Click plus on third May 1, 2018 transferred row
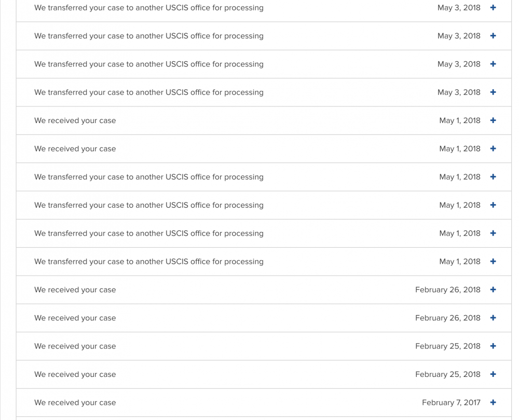Viewport: 519px width, 420px height. click(x=493, y=233)
